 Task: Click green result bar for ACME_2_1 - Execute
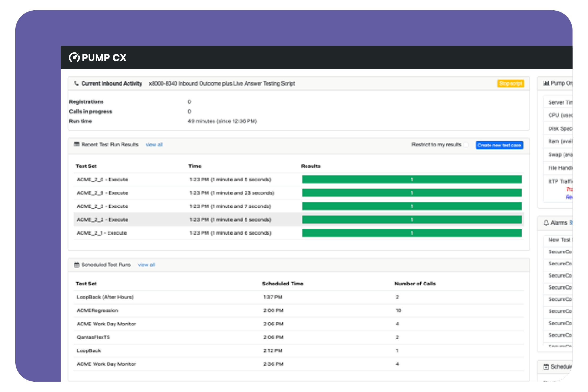point(412,233)
